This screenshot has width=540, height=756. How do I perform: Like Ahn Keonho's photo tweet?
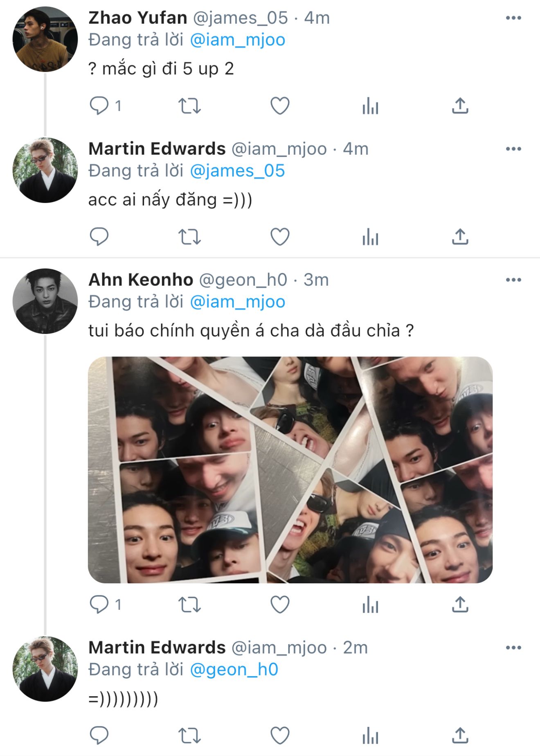coord(280,605)
